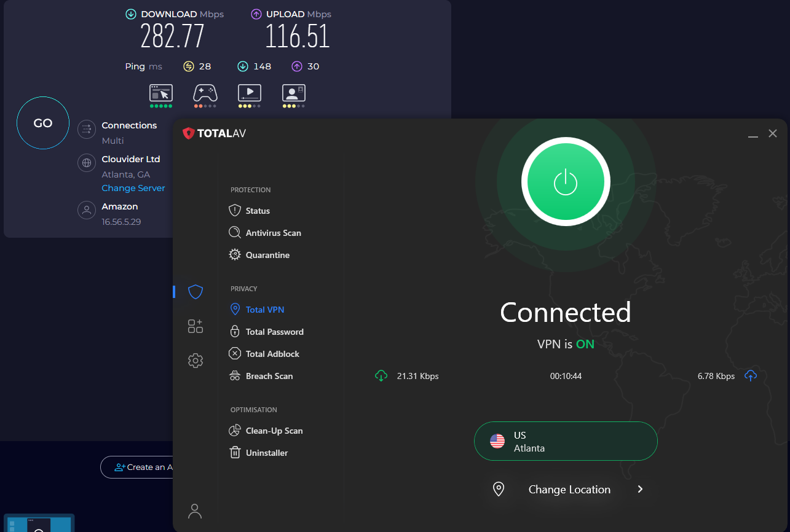Click the 00:10:44 connection timer
The width and height of the screenshot is (790, 532).
(566, 376)
